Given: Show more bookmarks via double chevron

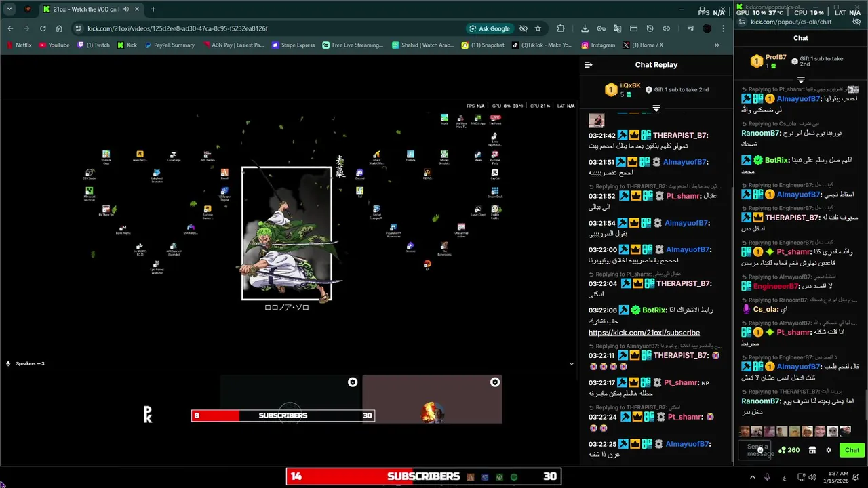Looking at the screenshot, I should (717, 45).
